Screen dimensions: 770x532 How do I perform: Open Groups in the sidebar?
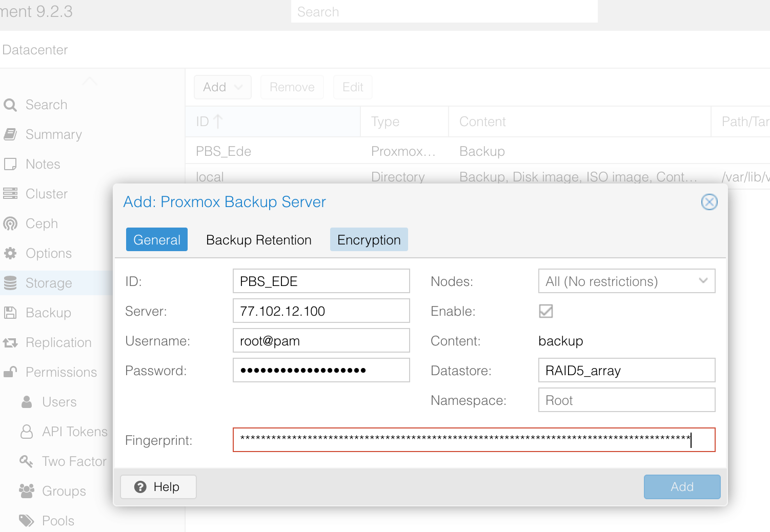(x=64, y=491)
